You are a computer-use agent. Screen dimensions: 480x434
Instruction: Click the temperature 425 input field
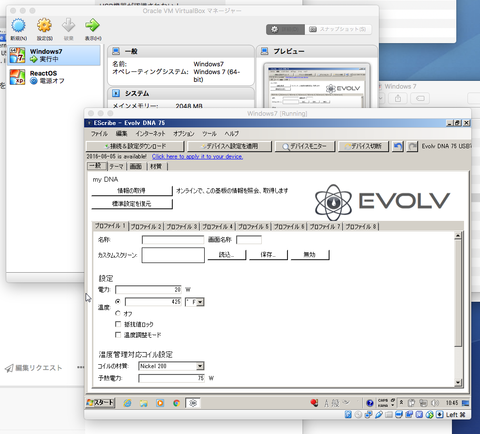(153, 302)
